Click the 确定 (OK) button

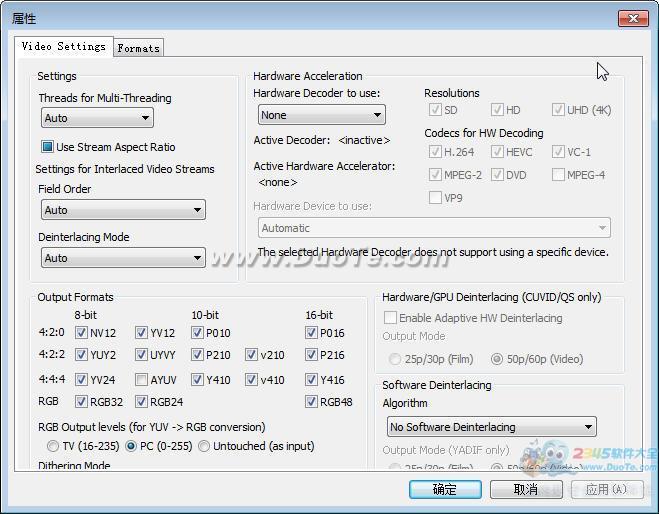(x=445, y=489)
